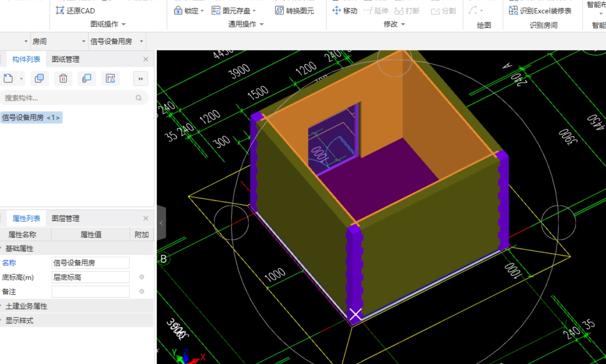The height and width of the screenshot is (364, 606).
Task: Click the white X snap marker
Action: click(x=355, y=314)
